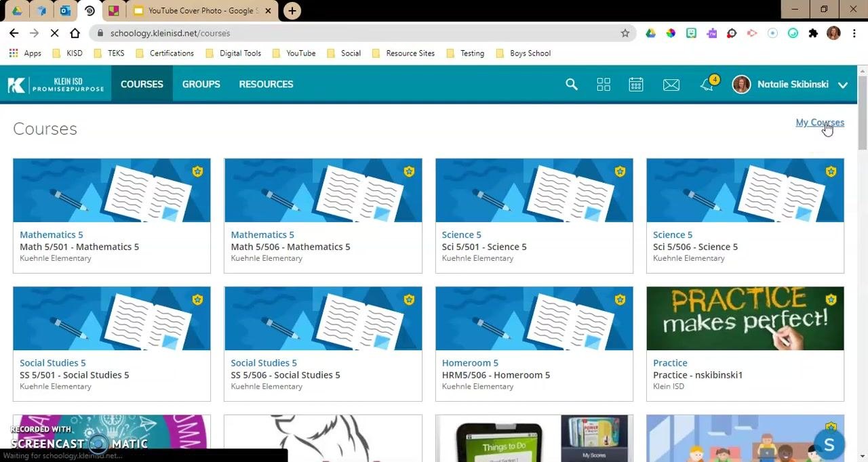Viewport: 868px width, 462px height.
Task: Open the Chrome extensions puzzle icon
Action: point(813,33)
